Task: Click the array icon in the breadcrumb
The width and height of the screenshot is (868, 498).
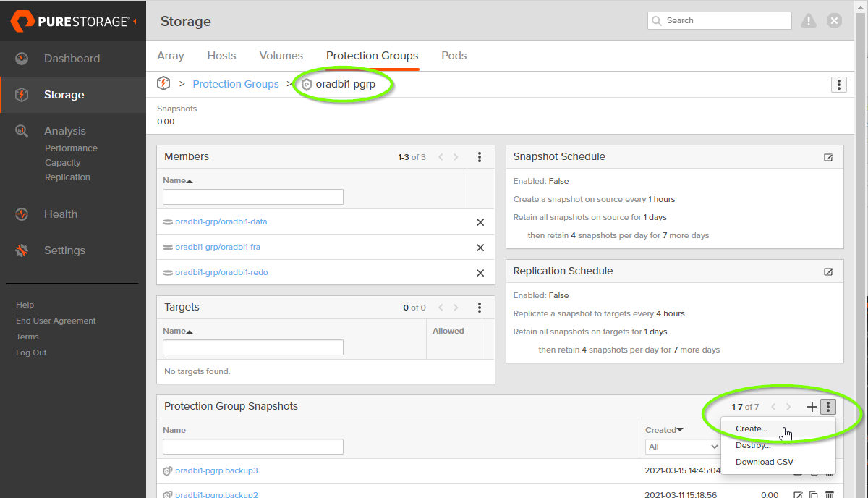Action: (x=163, y=83)
